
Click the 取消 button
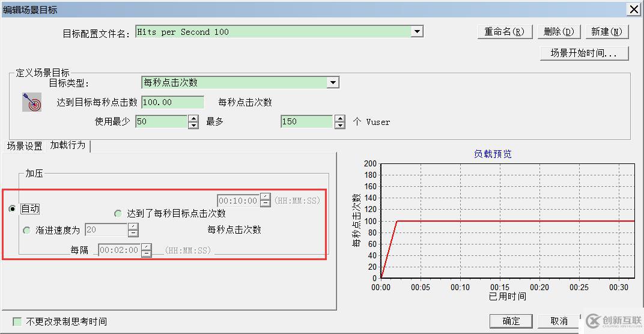tap(559, 321)
